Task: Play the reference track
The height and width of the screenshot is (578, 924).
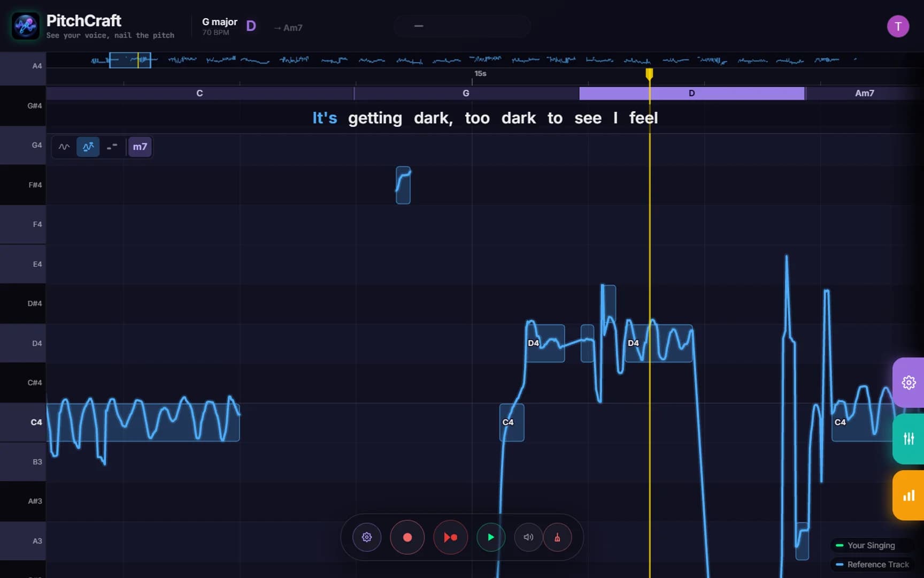Action: [491, 537]
